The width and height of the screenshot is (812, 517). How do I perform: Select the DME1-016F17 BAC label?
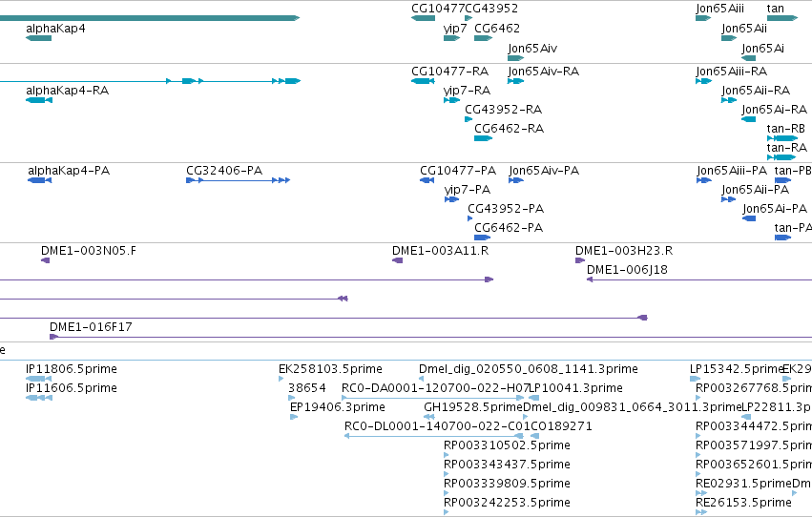pyautogui.click(x=91, y=327)
